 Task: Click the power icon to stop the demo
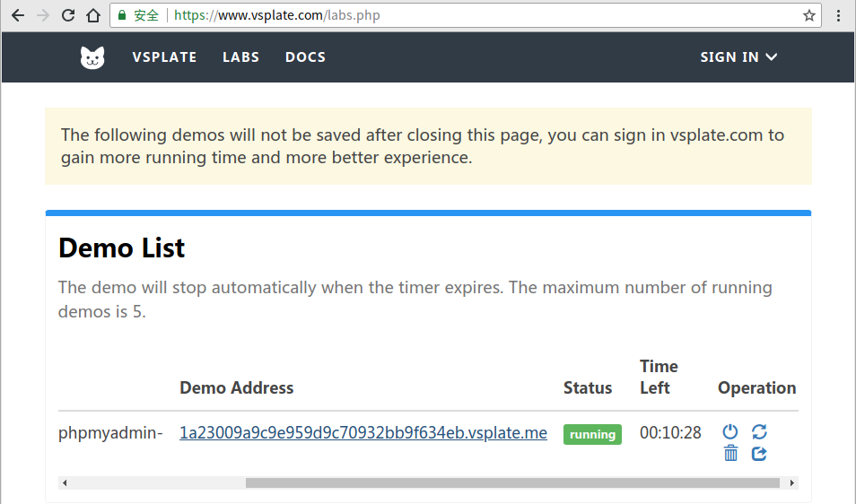(x=730, y=432)
